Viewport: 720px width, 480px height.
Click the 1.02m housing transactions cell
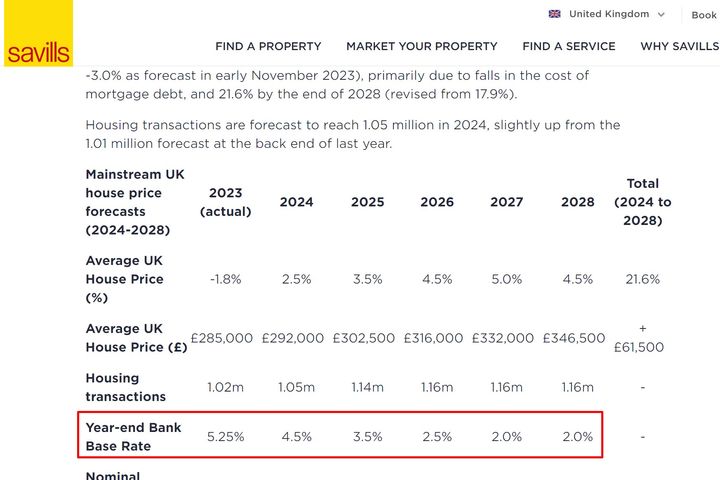coord(225,387)
